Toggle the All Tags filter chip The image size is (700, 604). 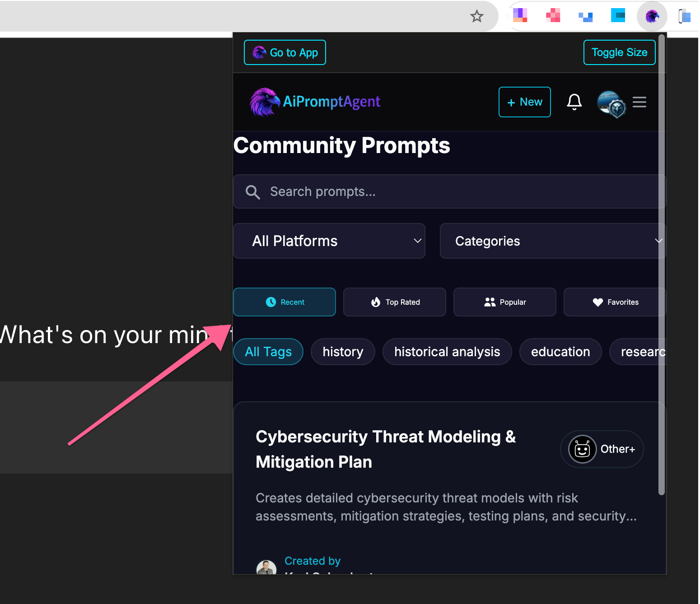(268, 352)
